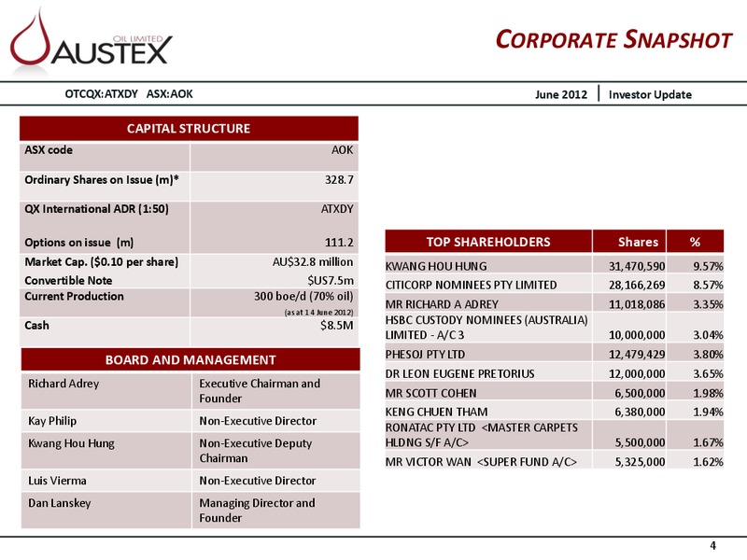The height and width of the screenshot is (560, 747).
Task: Click MR SCOTT COHEN shareholder
Action: click(x=431, y=393)
